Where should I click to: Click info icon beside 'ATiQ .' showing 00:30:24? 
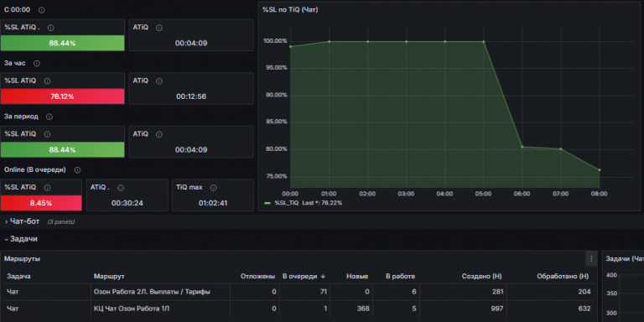click(x=121, y=188)
